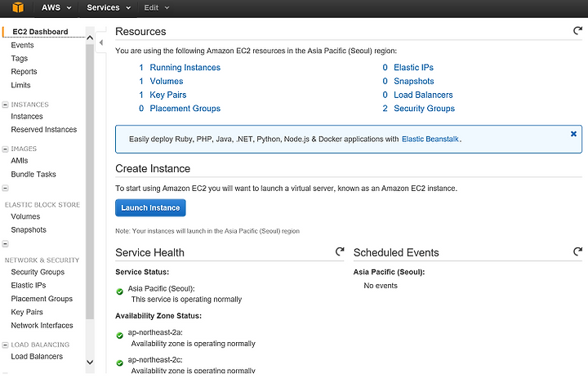Select EC2 Dashboard in sidebar
The width and height of the screenshot is (588, 378).
pyautogui.click(x=40, y=32)
